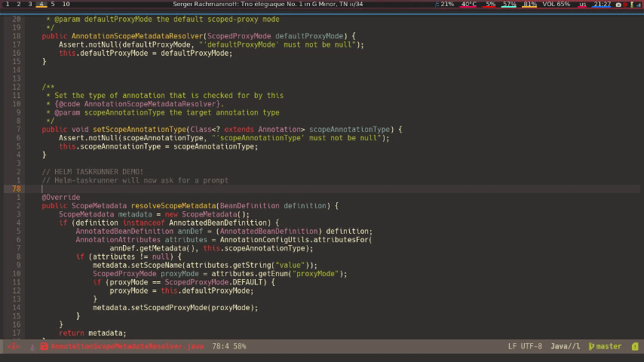Image resolution: width=644 pixels, height=362 pixels.
Task: Click the 21:27 clock
Action: [x=602, y=4]
